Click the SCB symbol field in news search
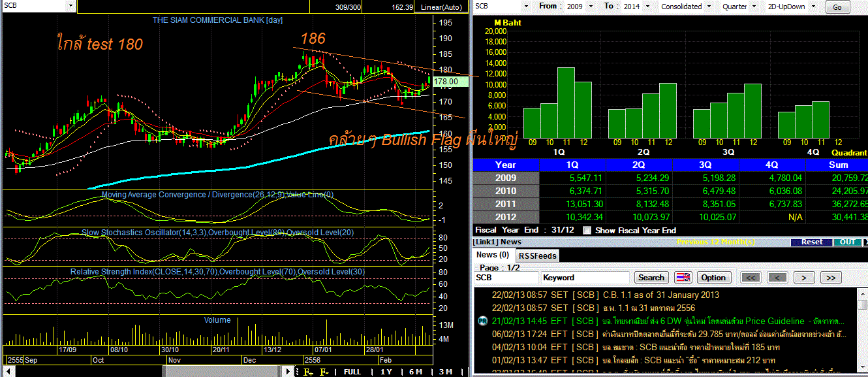868x377 pixels. [x=505, y=278]
